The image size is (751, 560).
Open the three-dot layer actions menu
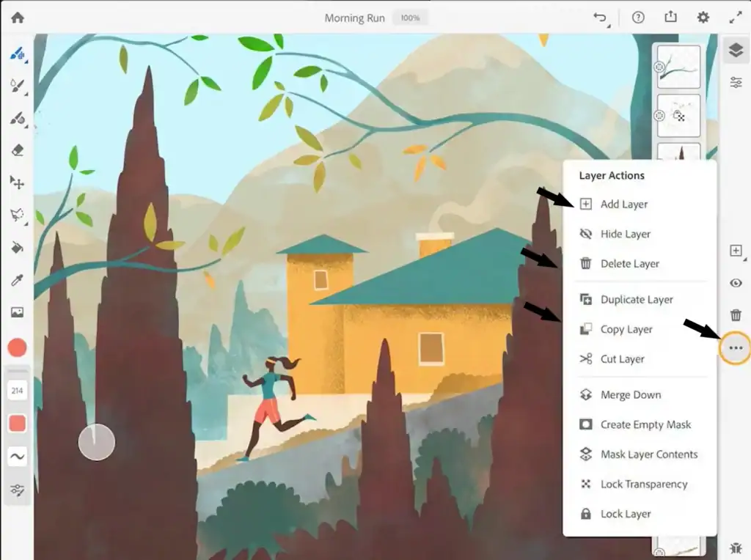coord(736,348)
